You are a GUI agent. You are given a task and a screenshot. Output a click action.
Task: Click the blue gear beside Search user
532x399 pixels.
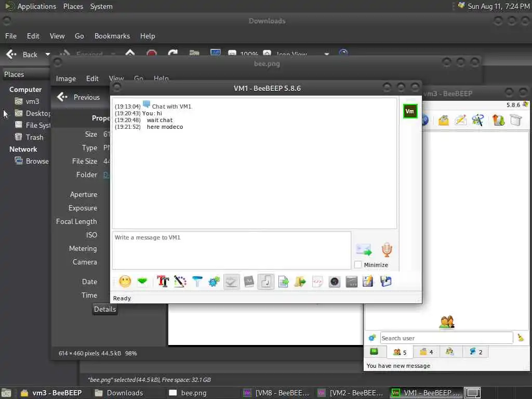click(372, 338)
